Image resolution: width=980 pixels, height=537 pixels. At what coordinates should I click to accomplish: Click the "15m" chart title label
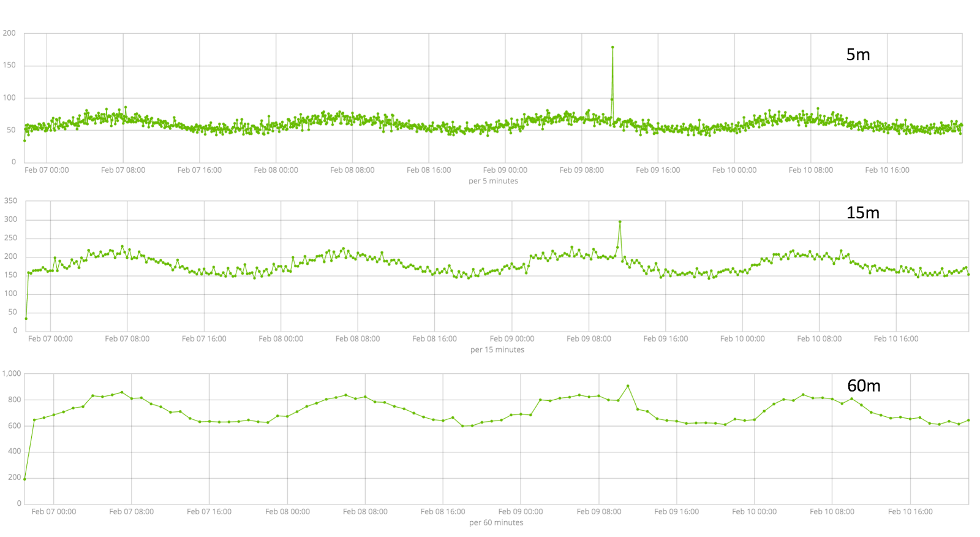click(x=862, y=213)
